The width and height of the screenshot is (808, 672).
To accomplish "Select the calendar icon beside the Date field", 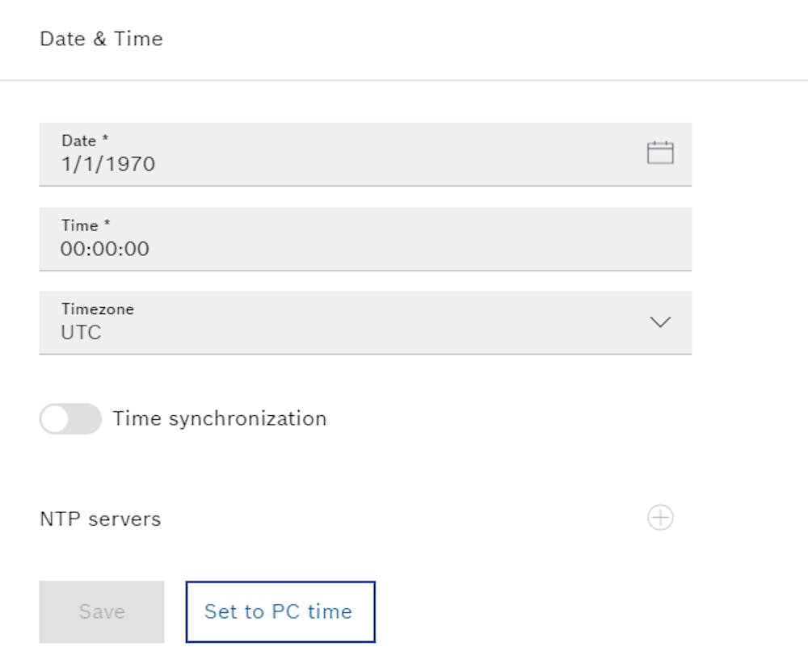I will pyautogui.click(x=660, y=152).
